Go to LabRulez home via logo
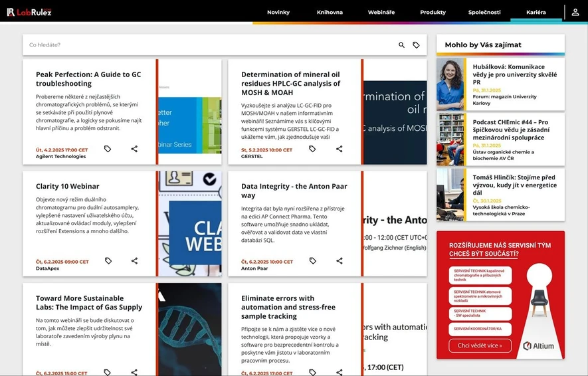Image resolution: width=588 pixels, height=376 pixels. click(29, 12)
